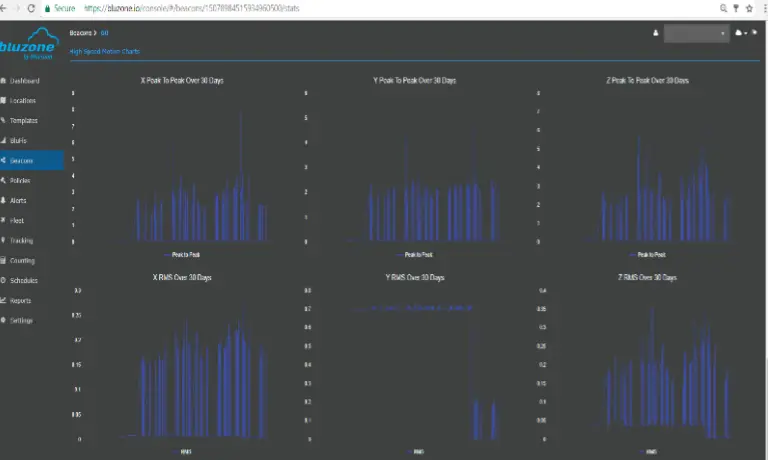768x460 pixels.
Task: Open Alerts in the sidebar
Action: [18, 201]
